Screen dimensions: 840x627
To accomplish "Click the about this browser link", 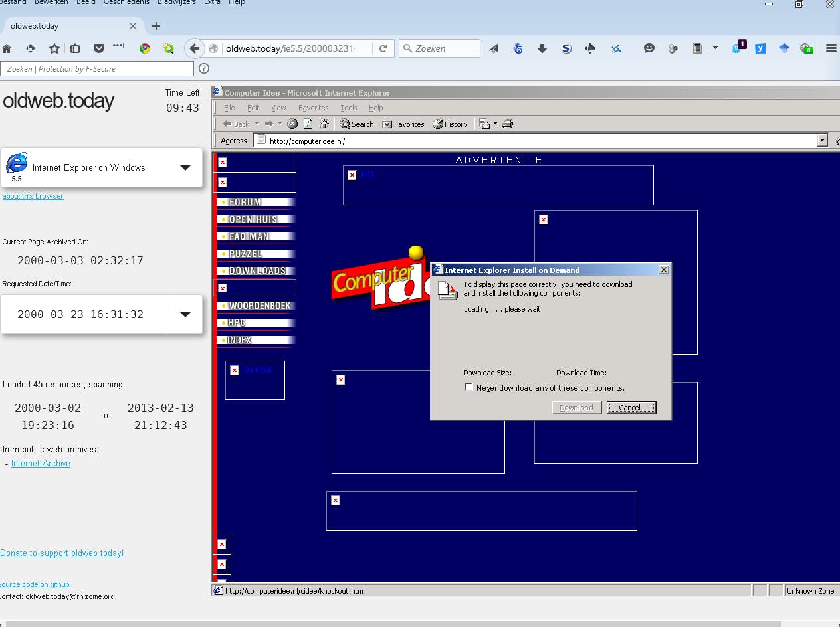I will coord(33,196).
